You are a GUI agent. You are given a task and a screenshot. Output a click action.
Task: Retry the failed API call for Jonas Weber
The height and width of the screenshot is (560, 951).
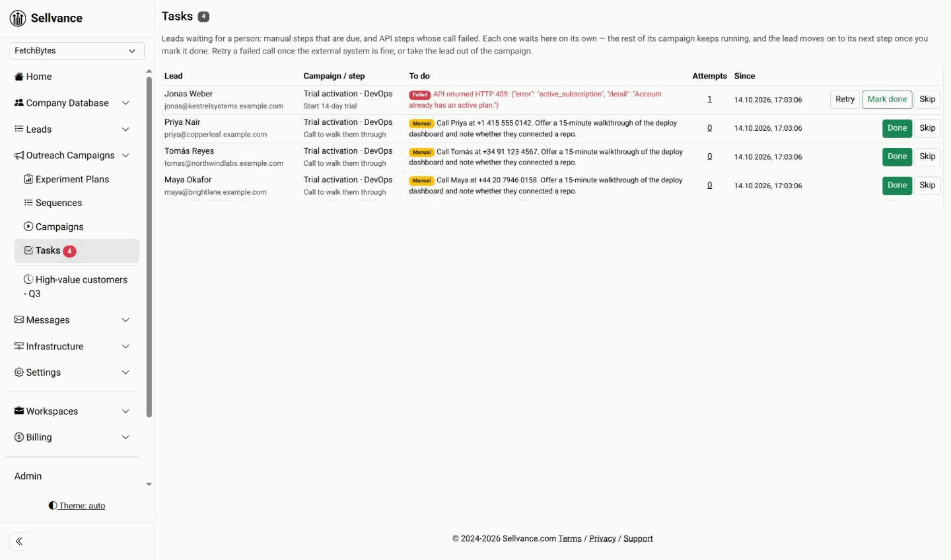[845, 100]
